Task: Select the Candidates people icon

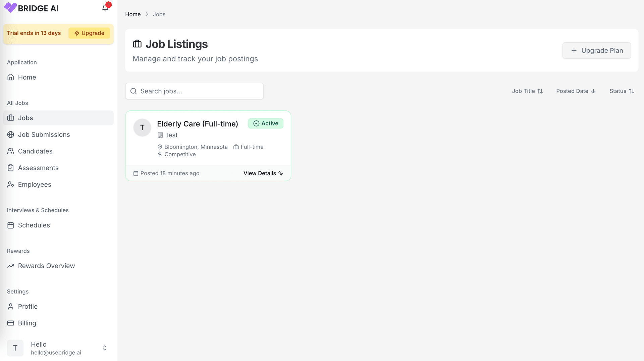Action: pyautogui.click(x=11, y=151)
